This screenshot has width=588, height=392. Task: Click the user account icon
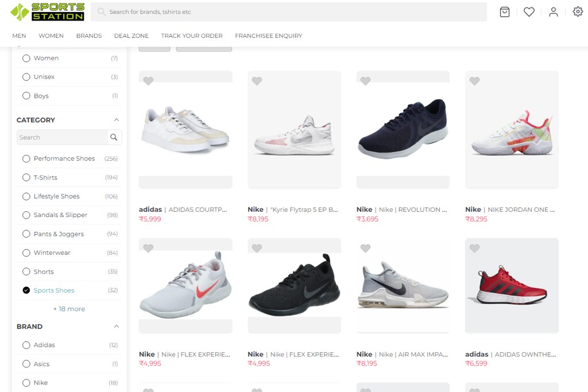click(553, 11)
